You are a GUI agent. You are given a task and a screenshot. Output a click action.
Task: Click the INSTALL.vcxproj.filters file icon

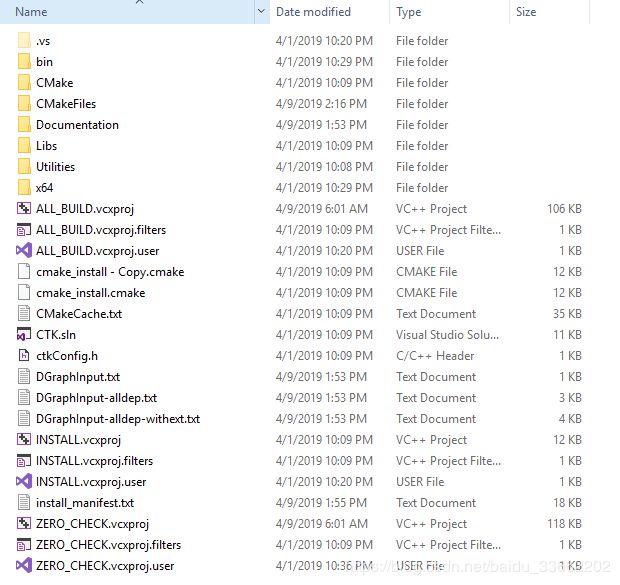(x=24, y=461)
